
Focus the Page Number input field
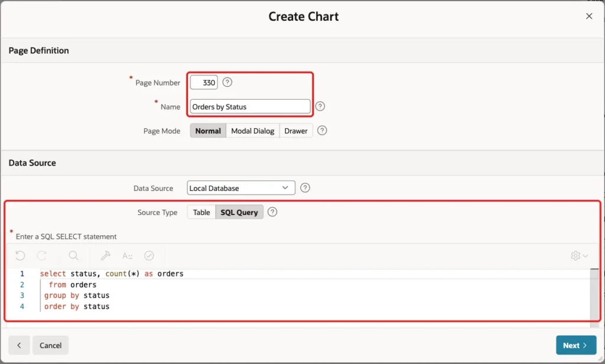(204, 83)
